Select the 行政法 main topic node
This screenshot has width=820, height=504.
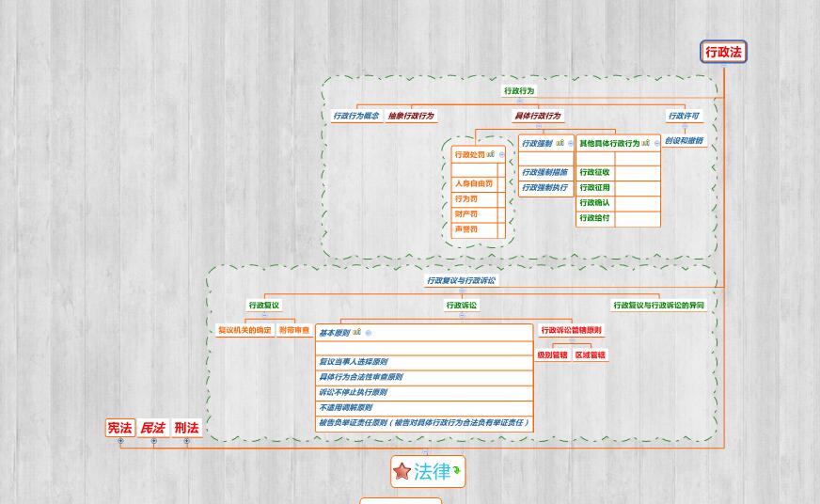tap(723, 53)
